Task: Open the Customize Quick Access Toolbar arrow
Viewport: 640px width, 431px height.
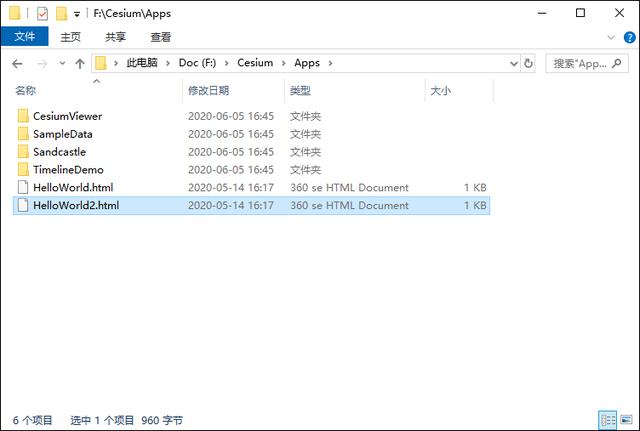Action: click(x=77, y=14)
